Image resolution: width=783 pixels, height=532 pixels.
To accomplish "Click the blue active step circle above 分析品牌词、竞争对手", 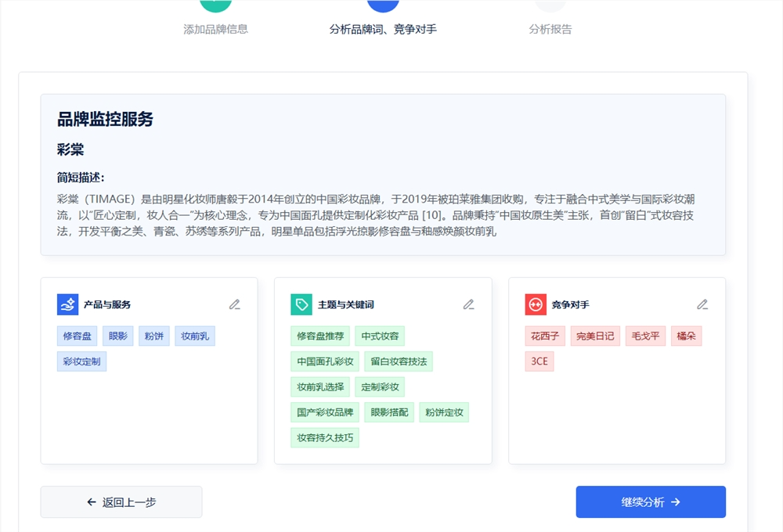I will pos(383,5).
